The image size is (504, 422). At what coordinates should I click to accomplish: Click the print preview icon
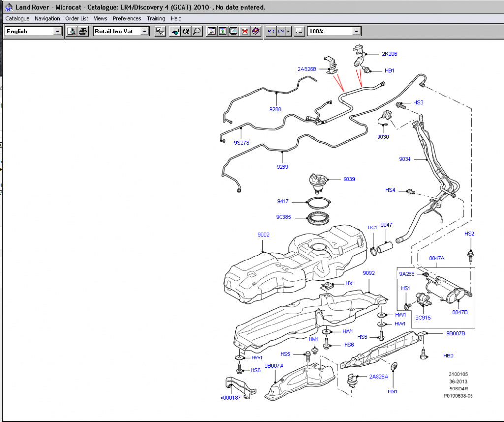click(x=71, y=31)
